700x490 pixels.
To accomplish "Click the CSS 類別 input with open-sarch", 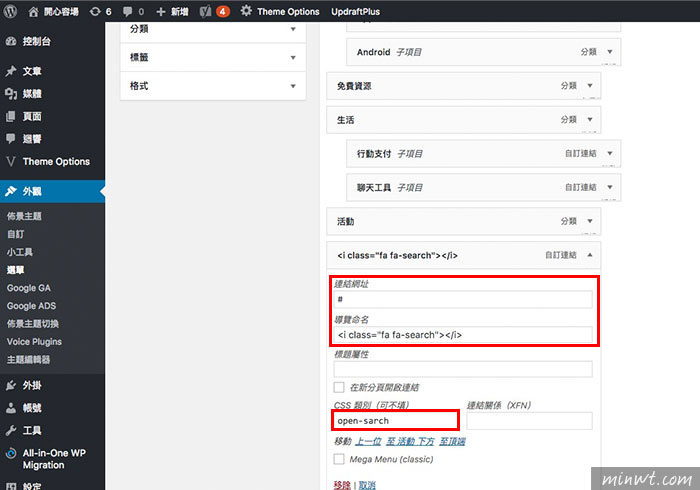I will pos(396,421).
